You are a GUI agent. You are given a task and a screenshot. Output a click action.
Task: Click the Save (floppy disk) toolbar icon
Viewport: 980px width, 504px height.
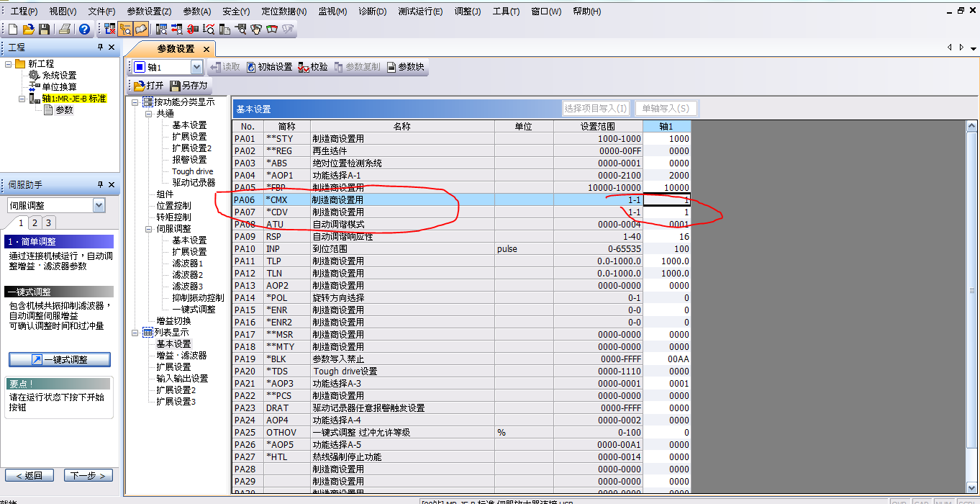pos(45,30)
